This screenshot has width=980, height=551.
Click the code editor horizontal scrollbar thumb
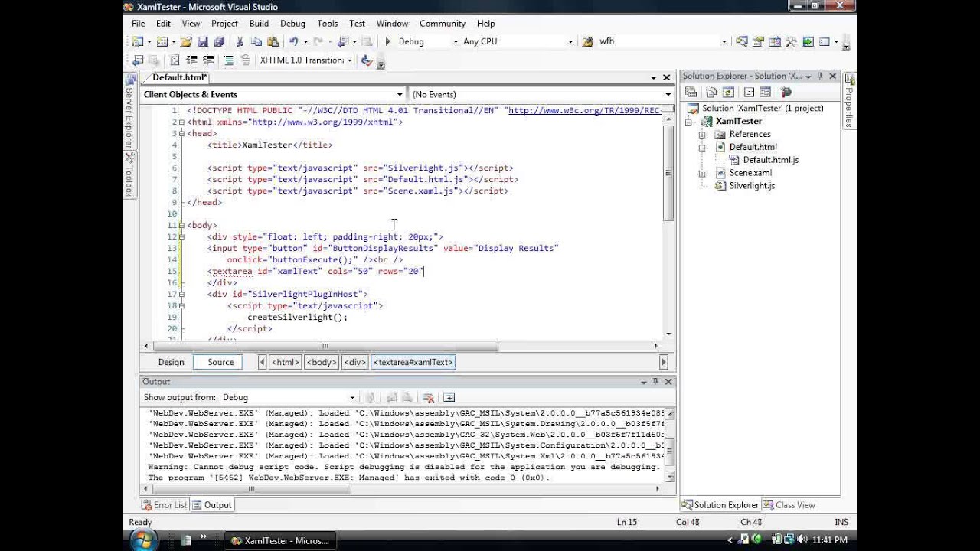[x=325, y=346]
